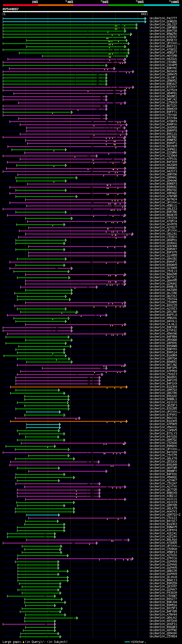Select hit label UniRef100_Q9FNB9
Image resolution: width=182 pixels, height=644 pixels.
163,28
